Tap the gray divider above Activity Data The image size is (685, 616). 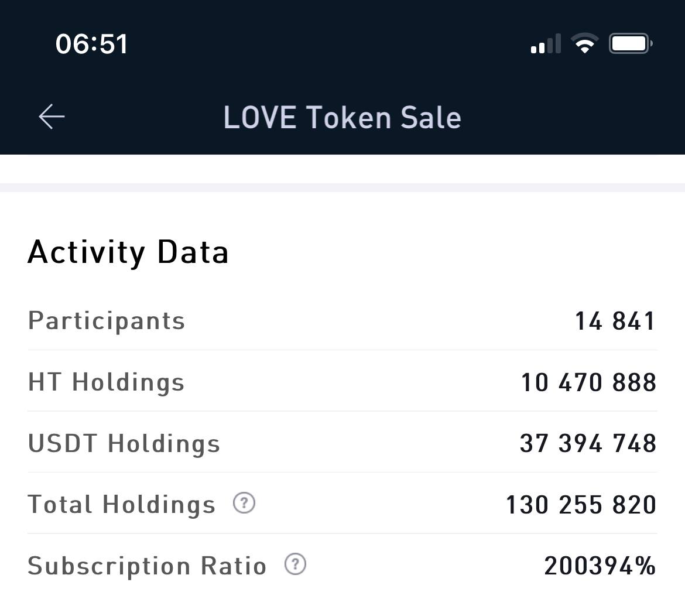[x=342, y=187]
